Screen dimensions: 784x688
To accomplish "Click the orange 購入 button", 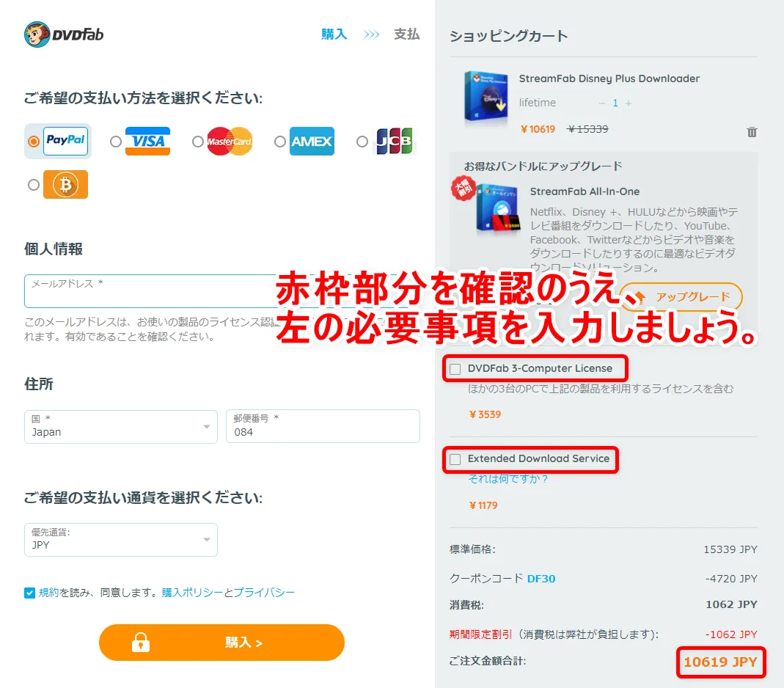I will pyautogui.click(x=221, y=643).
